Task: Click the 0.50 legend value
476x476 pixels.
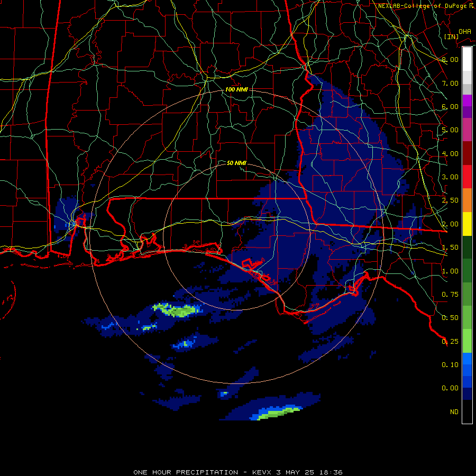Action: pyautogui.click(x=450, y=318)
